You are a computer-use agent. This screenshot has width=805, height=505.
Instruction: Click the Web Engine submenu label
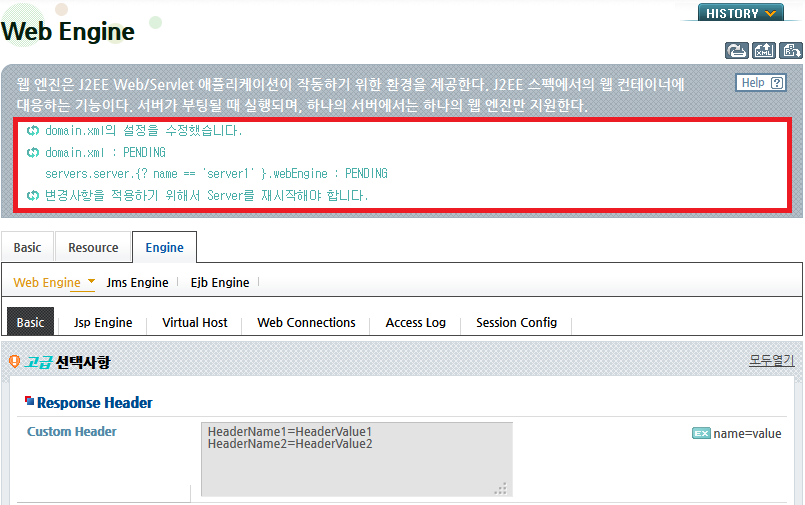47,282
